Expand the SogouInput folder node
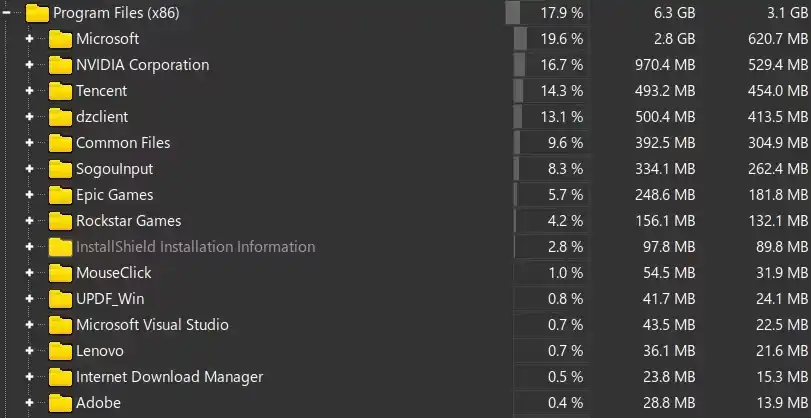Image resolution: width=811 pixels, height=418 pixels. [x=29, y=169]
